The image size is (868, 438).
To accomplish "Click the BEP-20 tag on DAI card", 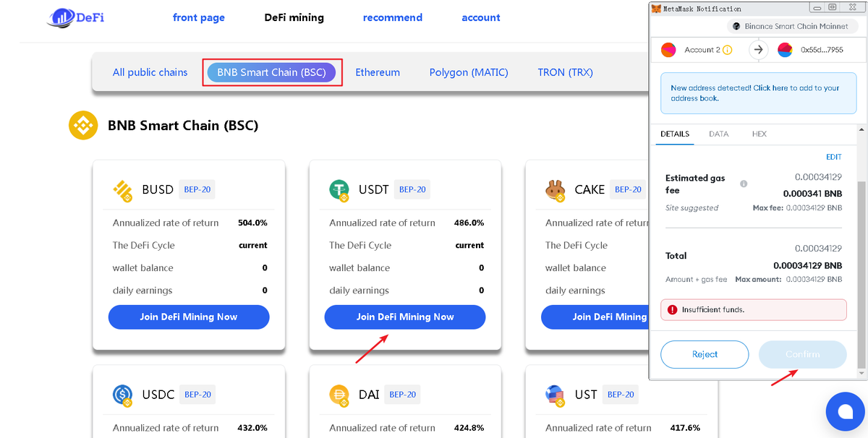I will 402,395.
